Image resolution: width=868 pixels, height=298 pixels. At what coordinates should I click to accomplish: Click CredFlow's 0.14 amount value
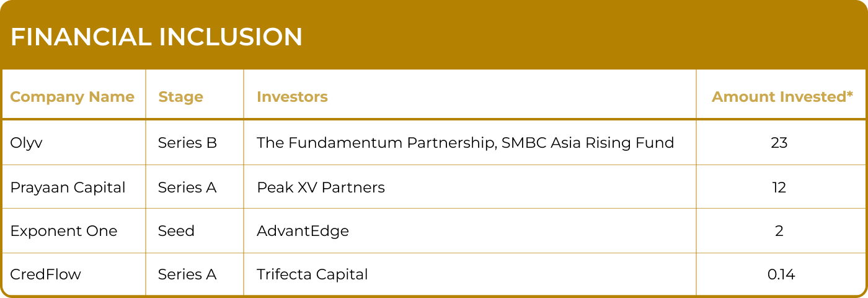coord(781,274)
